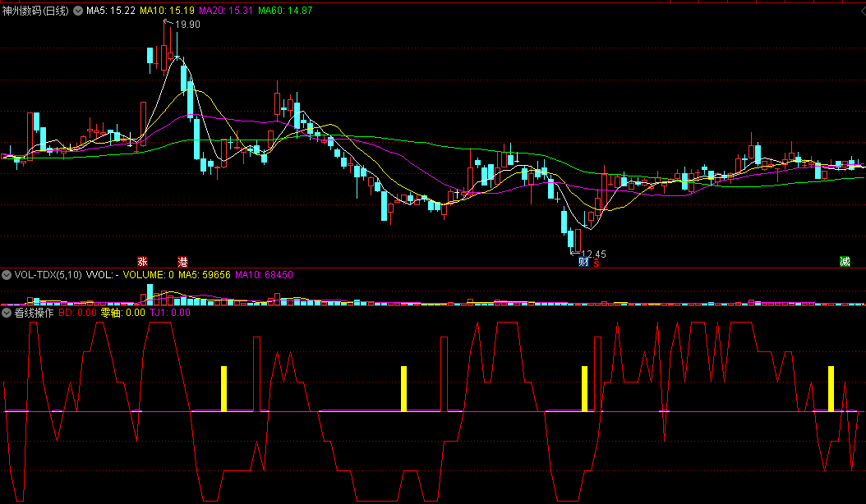The image size is (866, 504).
Task: Click the red 港 event marker
Action: tap(182, 262)
